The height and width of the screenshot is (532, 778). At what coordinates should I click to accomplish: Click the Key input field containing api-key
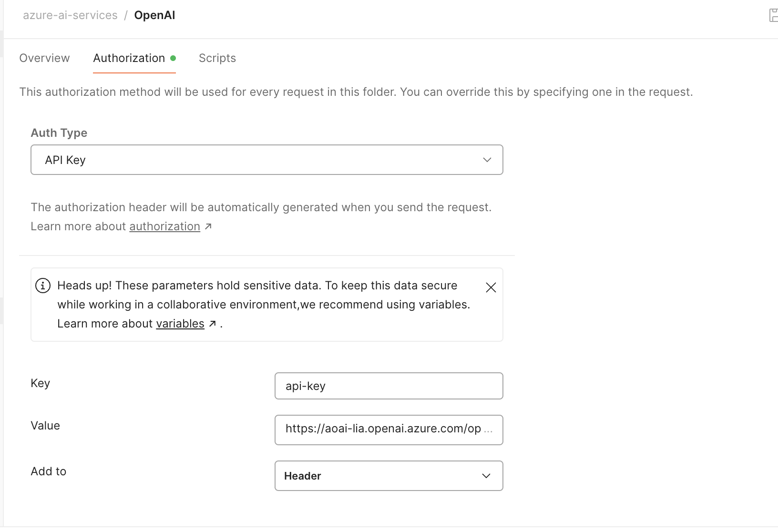pos(389,386)
